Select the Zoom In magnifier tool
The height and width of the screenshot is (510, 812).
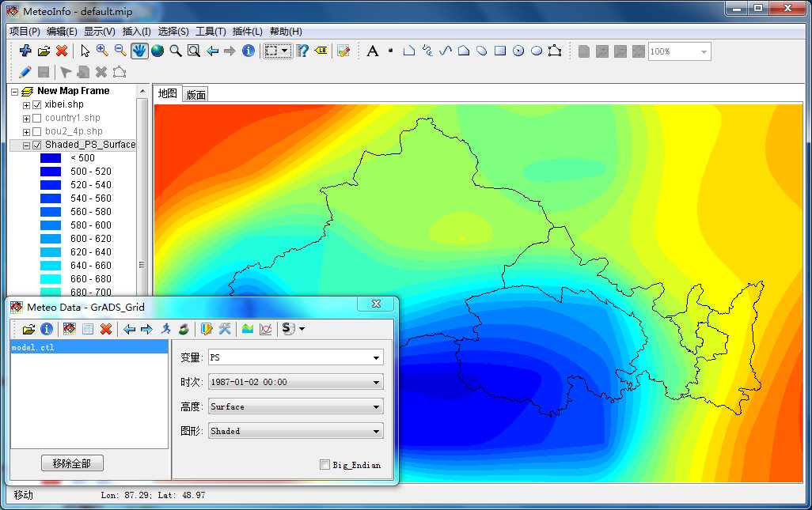tap(102, 51)
